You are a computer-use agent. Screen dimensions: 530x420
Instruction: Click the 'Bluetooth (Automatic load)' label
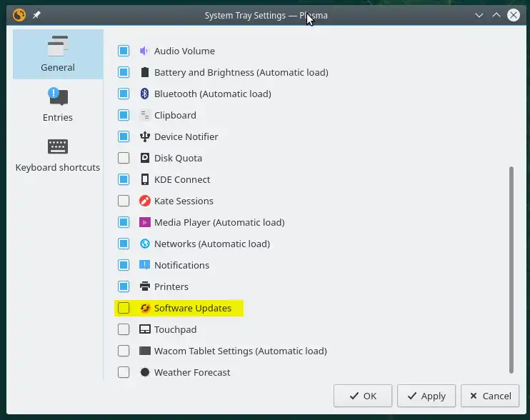point(213,94)
